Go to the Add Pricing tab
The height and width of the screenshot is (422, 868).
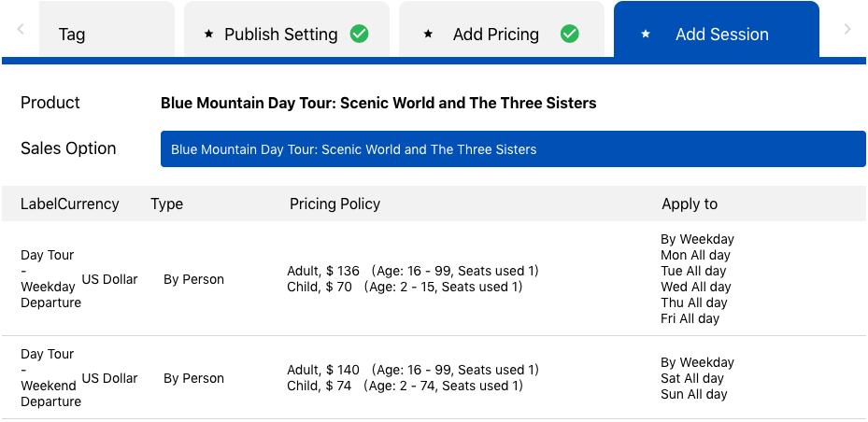pyautogui.click(x=495, y=35)
